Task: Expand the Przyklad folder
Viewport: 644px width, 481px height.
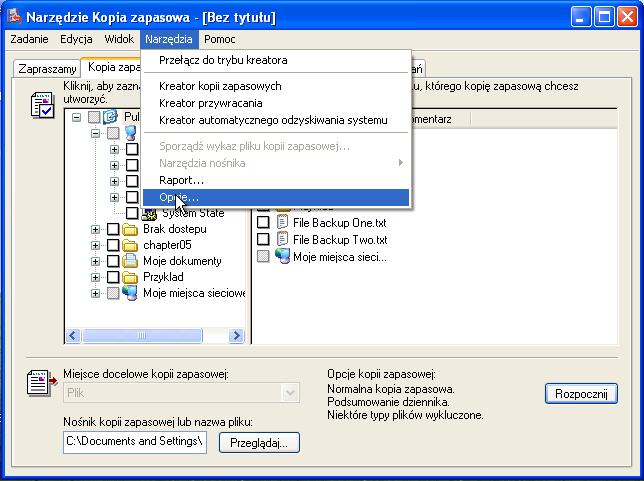Action: coord(95,277)
